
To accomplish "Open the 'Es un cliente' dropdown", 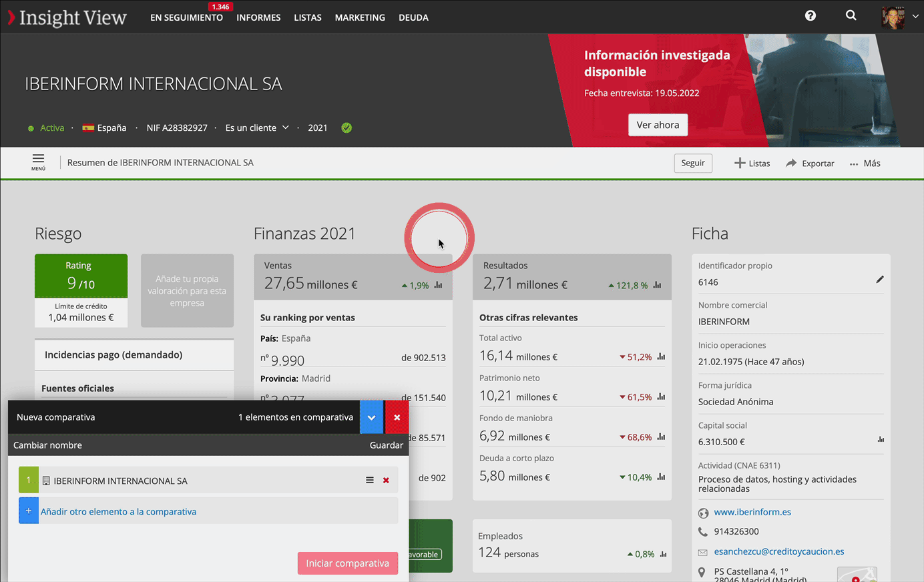I will tap(257, 127).
